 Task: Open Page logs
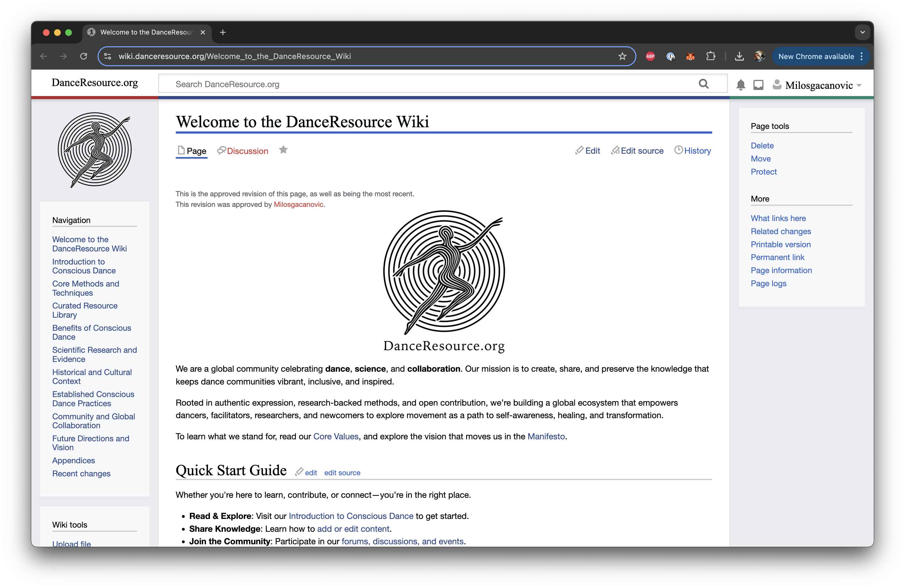[768, 283]
